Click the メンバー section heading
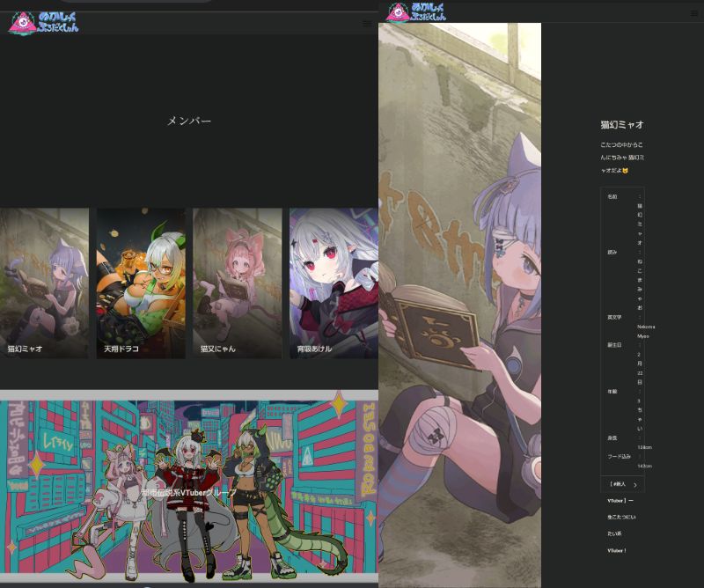 click(189, 121)
